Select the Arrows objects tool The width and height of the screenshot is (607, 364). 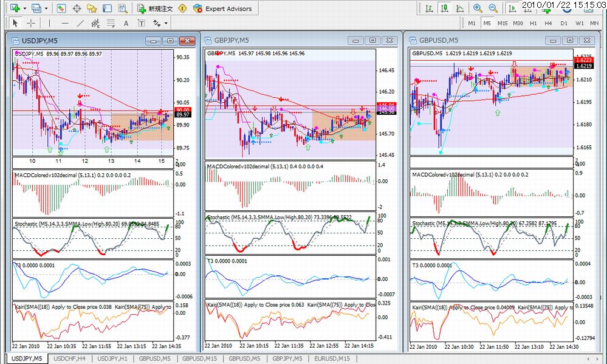(x=157, y=23)
